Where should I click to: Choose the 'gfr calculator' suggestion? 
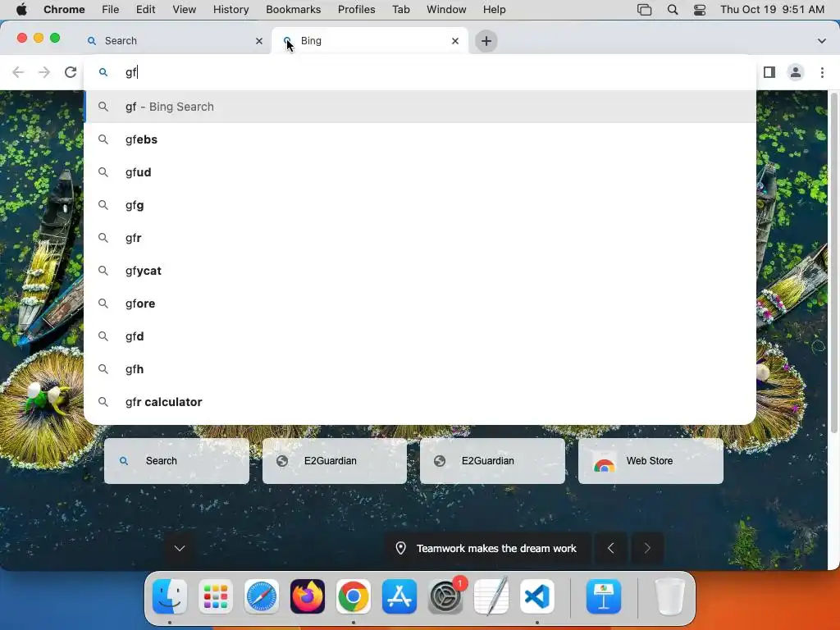[421, 402]
